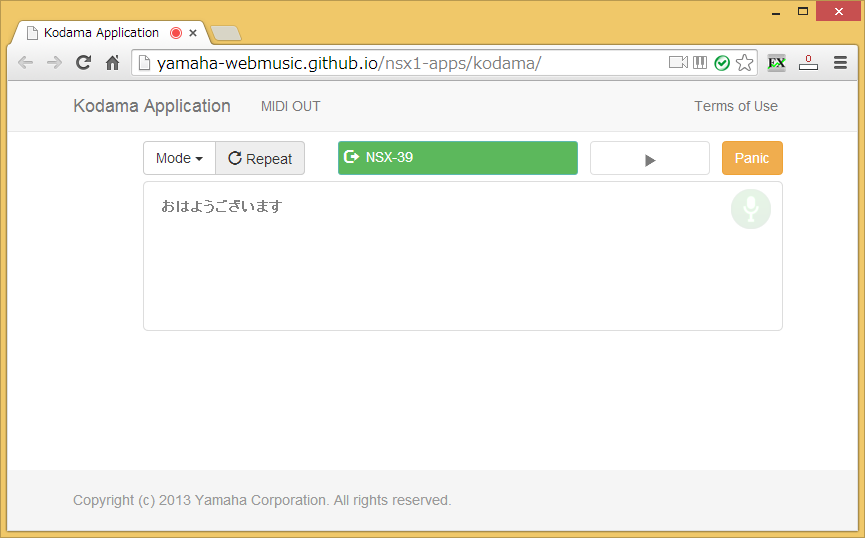Hit the orange Panic button
Image resolution: width=865 pixels, height=538 pixels.
752,158
